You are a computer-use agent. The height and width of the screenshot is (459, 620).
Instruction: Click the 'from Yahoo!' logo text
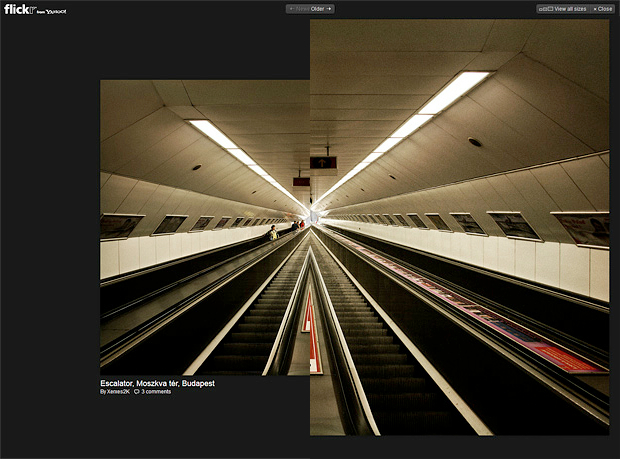(51, 12)
